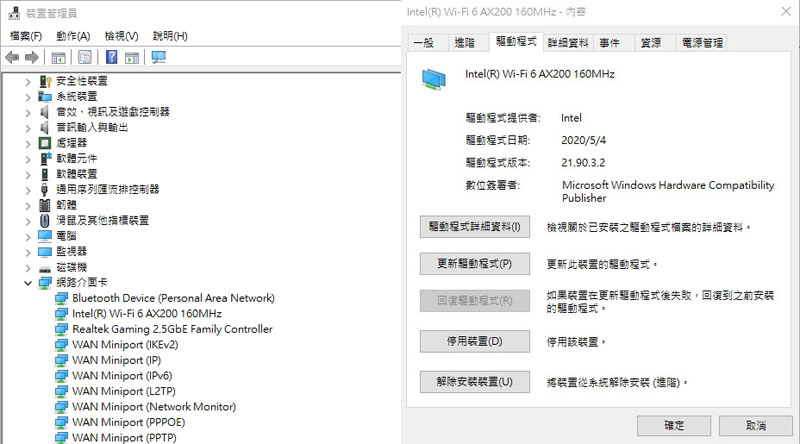The height and width of the screenshot is (444, 800).
Task: Click the 軟體裝置 category icon
Action: tap(45, 174)
